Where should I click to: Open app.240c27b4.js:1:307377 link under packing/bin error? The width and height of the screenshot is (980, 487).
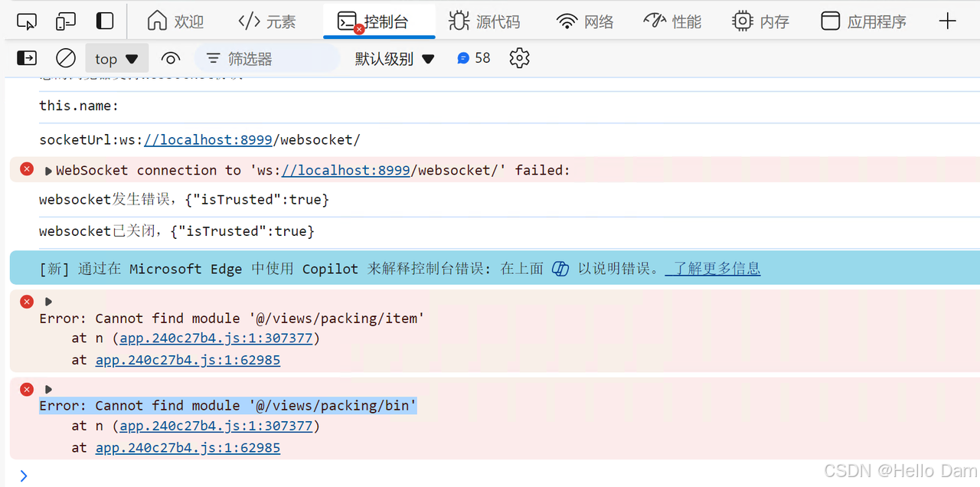[216, 426]
